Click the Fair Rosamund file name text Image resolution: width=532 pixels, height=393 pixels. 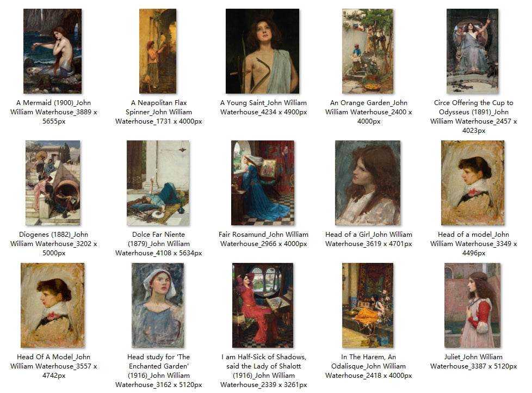[264, 239]
